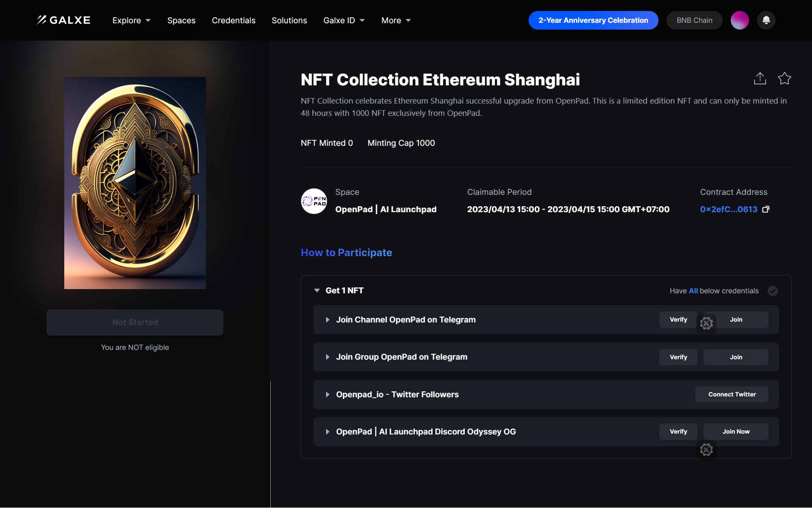Open OpenPad | AI Launchpad space link
812x508 pixels.
click(x=386, y=209)
